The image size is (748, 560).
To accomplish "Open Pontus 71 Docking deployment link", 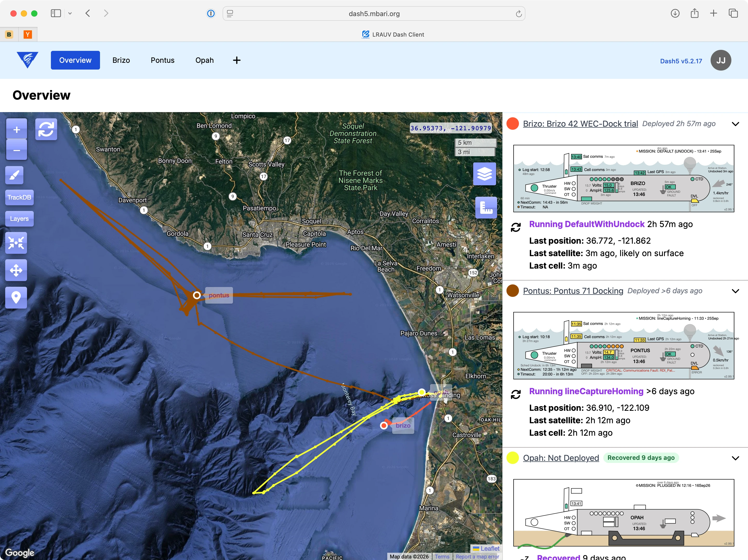I will 573,291.
